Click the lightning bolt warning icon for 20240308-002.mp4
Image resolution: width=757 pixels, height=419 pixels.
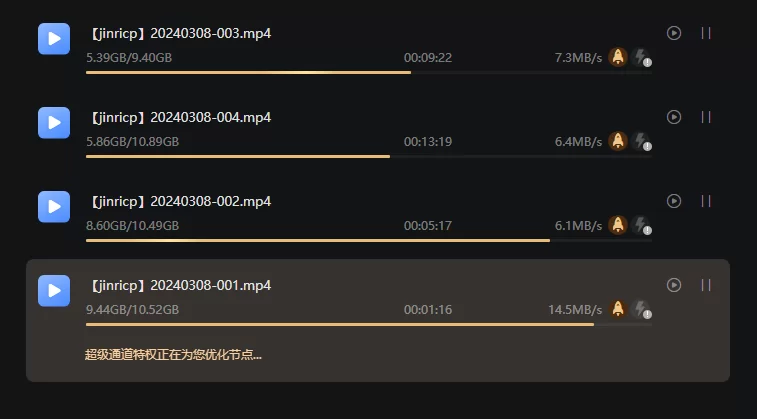coord(642,225)
